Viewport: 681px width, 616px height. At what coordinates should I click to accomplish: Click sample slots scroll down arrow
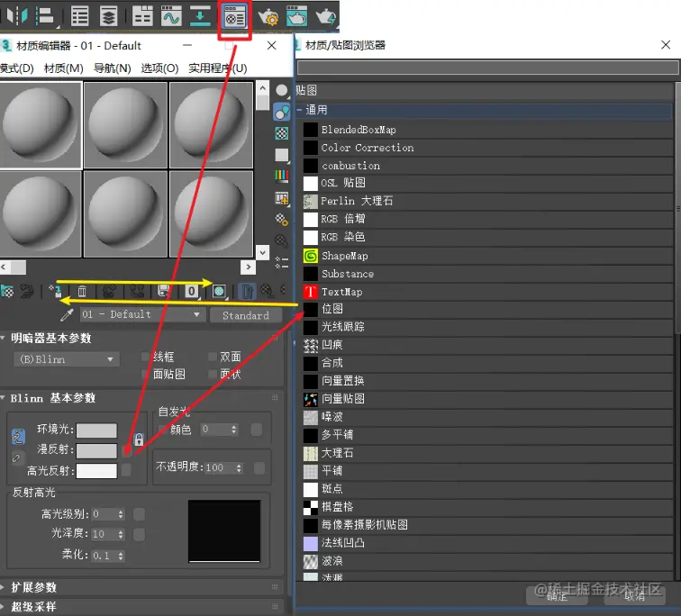pos(263,252)
